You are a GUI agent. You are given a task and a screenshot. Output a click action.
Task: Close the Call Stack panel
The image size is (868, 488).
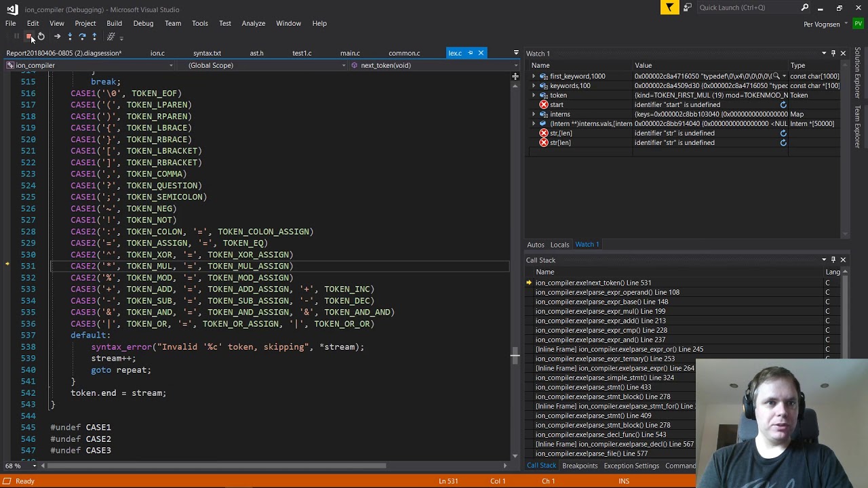(x=843, y=260)
